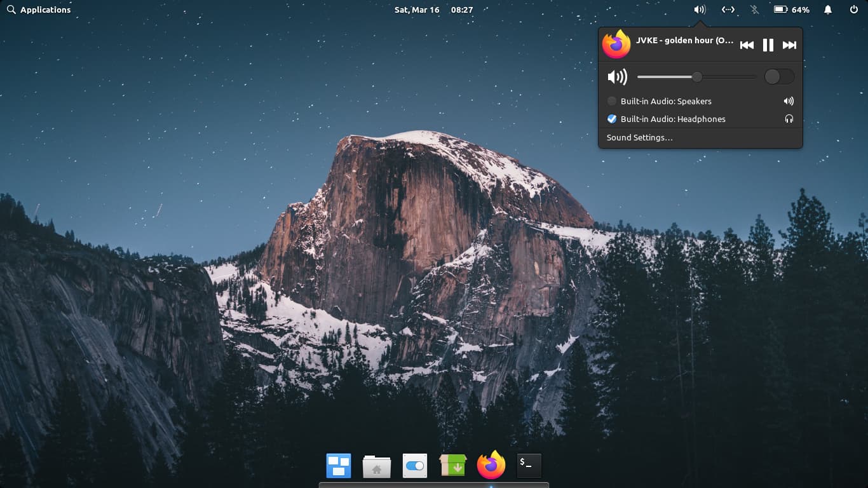The image size is (868, 488).
Task: Click the volume speaker icon beside slider
Action: tap(617, 77)
